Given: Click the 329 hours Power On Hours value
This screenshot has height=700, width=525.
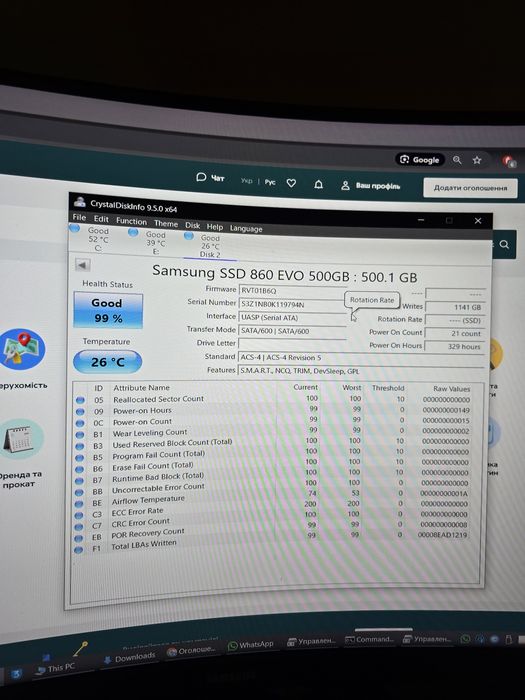Looking at the screenshot, I should pyautogui.click(x=454, y=346).
